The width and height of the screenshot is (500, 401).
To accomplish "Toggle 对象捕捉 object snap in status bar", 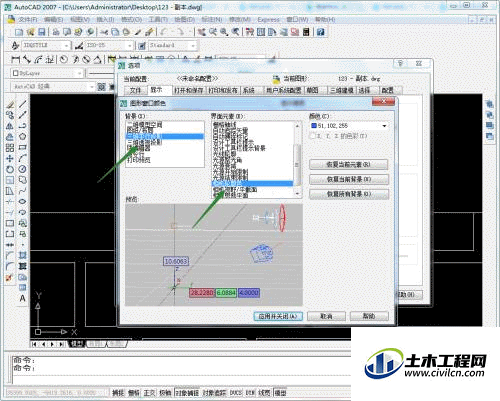I will pos(187,393).
